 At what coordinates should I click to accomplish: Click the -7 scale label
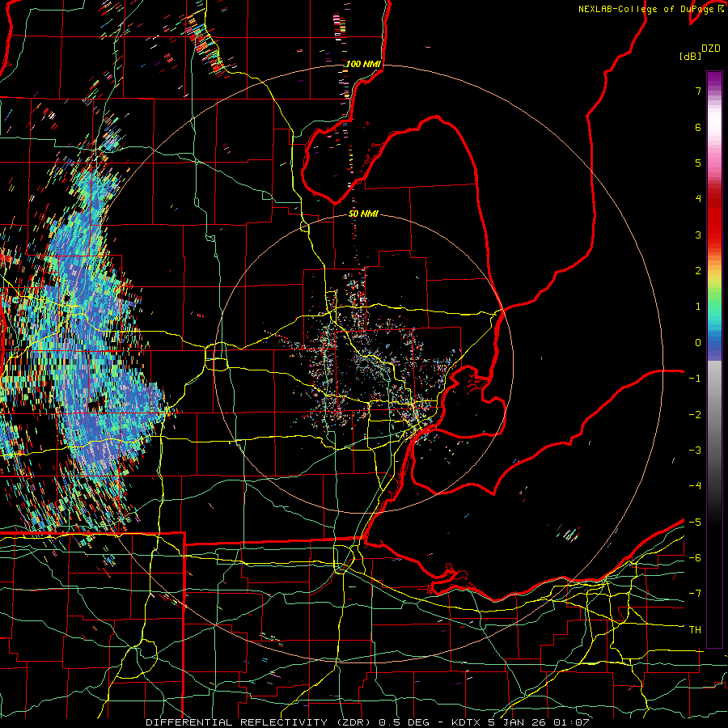pyautogui.click(x=695, y=594)
